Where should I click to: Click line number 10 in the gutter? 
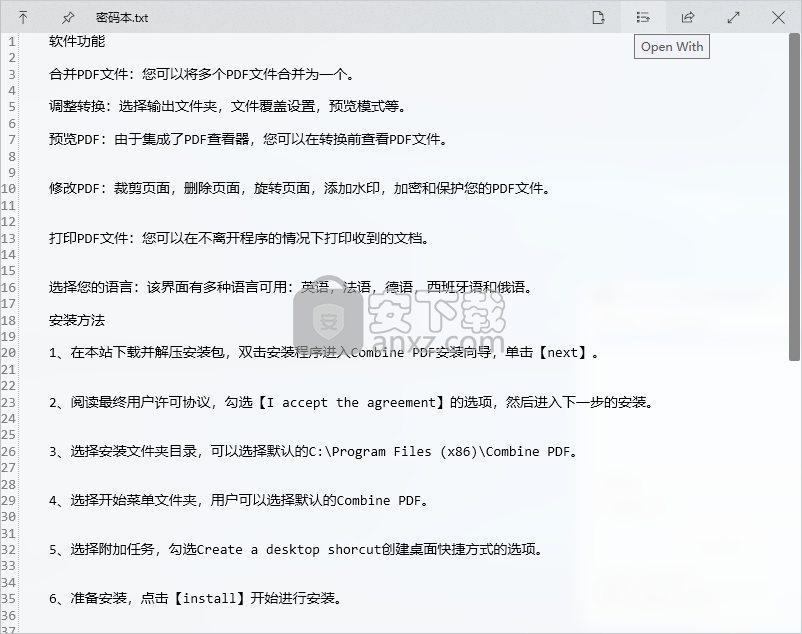[8, 188]
